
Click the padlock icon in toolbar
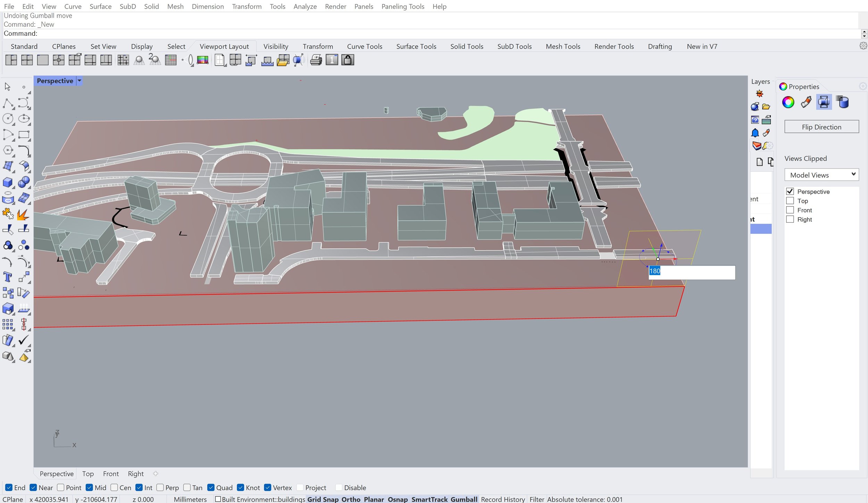point(348,60)
